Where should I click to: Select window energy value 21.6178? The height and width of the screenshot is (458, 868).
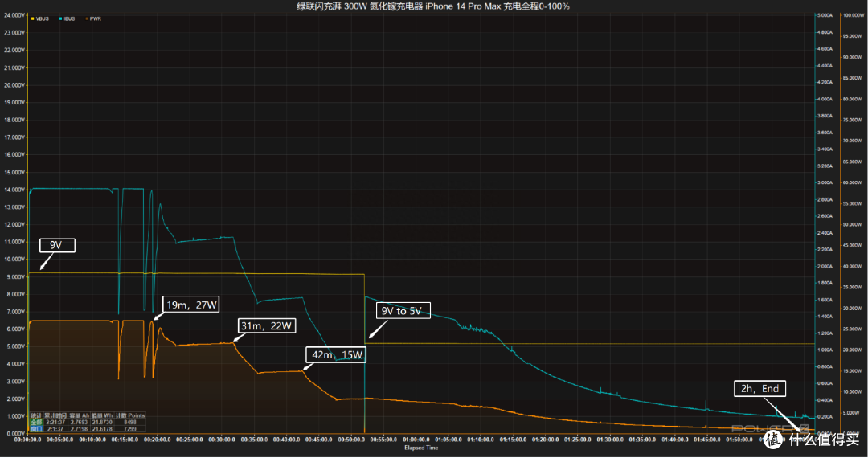pos(102,429)
